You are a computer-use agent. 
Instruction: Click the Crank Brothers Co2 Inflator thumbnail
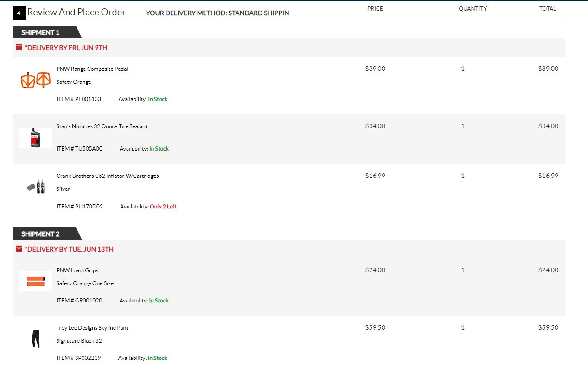click(36, 186)
